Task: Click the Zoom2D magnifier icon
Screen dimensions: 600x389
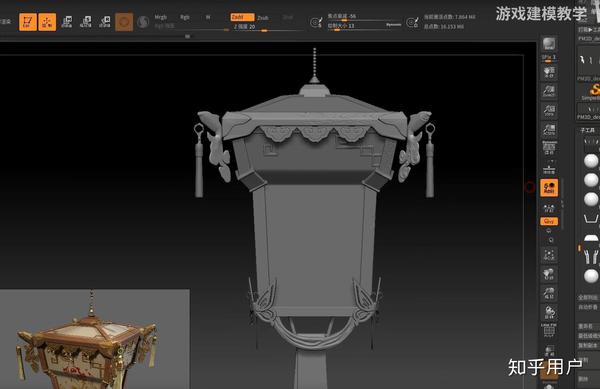Action: 549,91
